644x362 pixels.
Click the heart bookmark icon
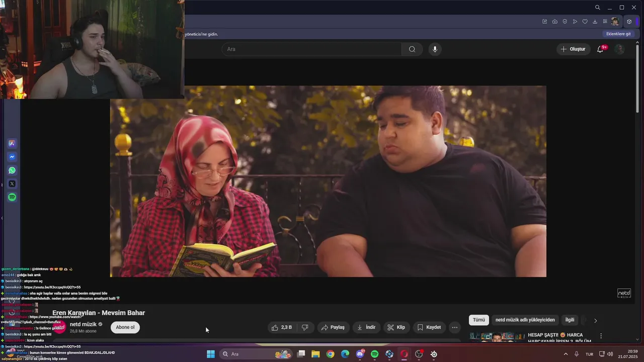point(585,22)
